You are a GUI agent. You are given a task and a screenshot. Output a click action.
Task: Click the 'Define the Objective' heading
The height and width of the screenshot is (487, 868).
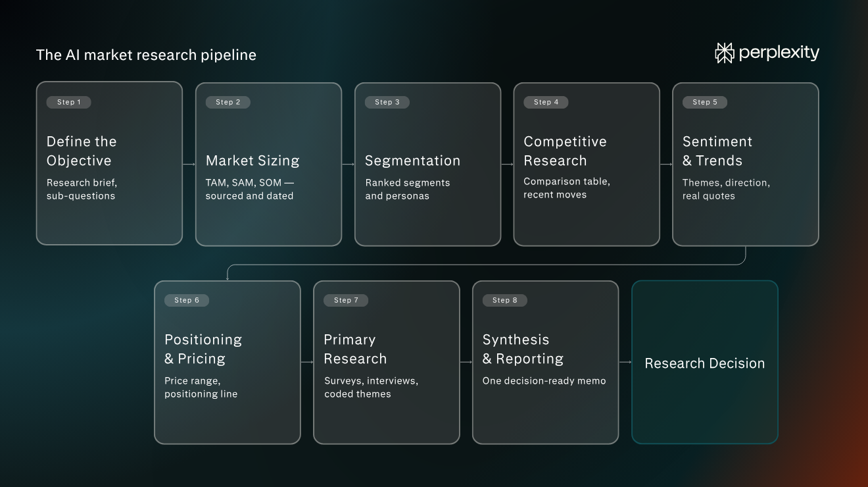(x=82, y=151)
